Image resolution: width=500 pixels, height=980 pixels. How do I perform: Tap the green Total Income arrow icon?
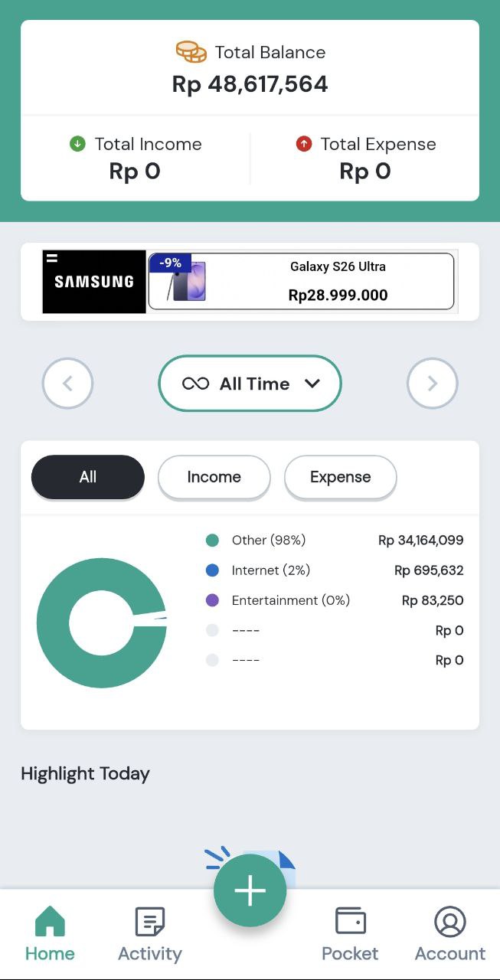77,144
